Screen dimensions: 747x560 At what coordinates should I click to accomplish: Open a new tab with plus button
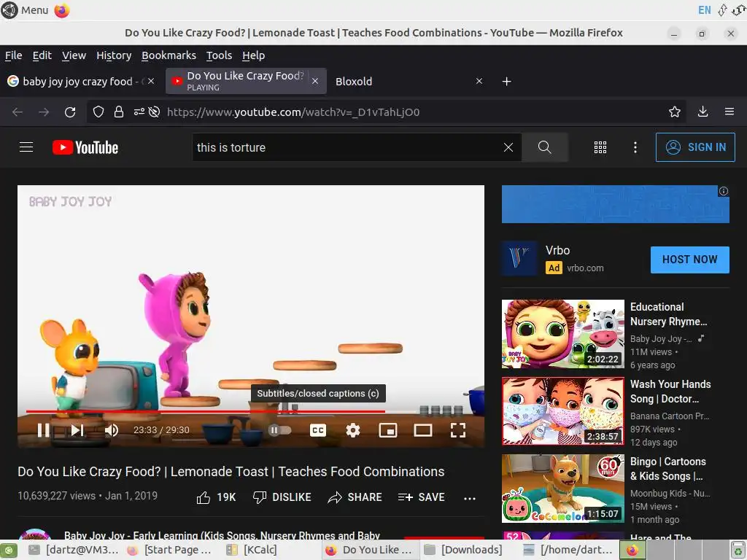[506, 82]
